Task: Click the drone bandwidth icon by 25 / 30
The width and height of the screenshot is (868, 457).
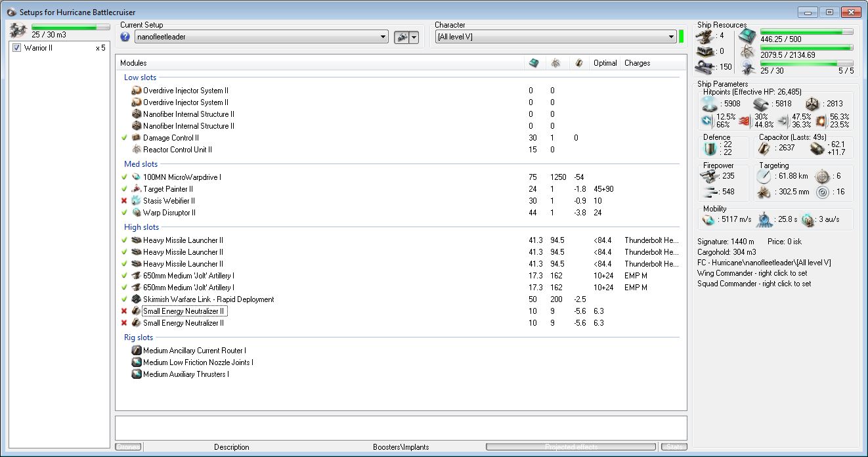Action: tap(747, 67)
